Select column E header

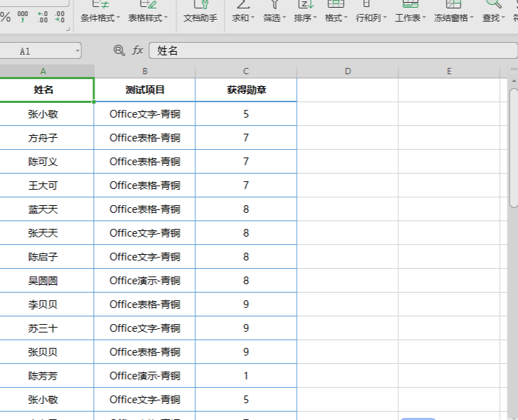pos(449,71)
